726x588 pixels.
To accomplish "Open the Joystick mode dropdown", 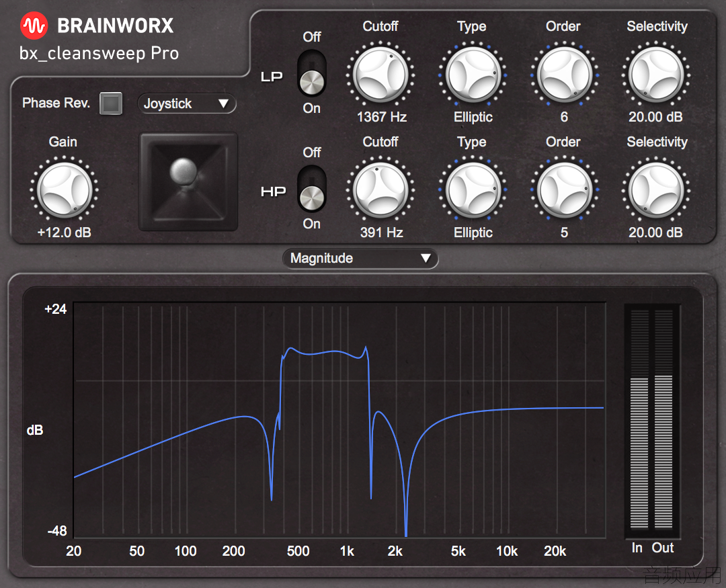I will [x=187, y=103].
